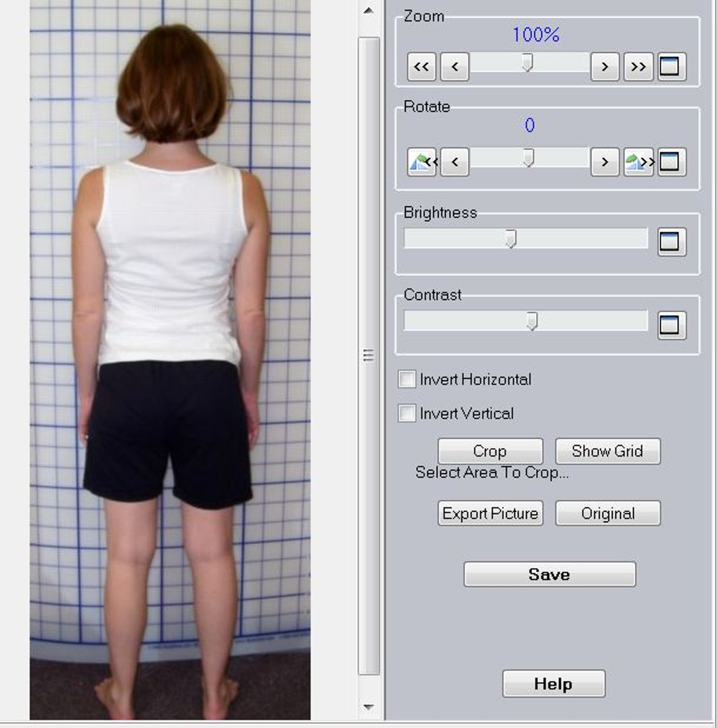The image size is (717, 728).
Task: Click the reset icon beside the Brightness slider
Action: point(671,241)
